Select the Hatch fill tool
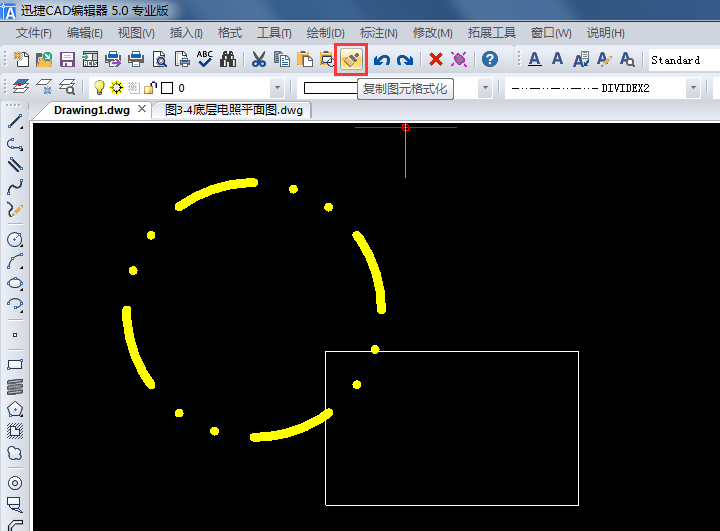The width and height of the screenshot is (720, 531). [15, 430]
